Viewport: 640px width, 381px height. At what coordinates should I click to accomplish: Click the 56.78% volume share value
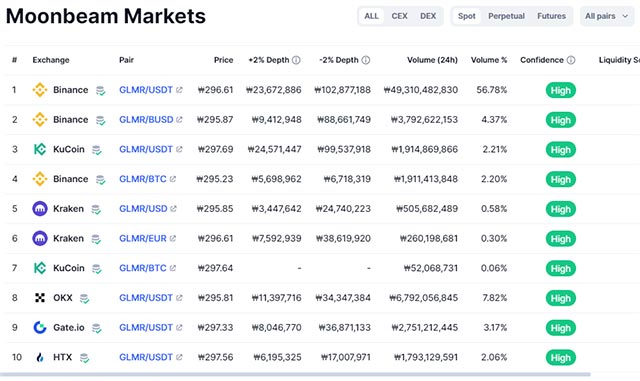tap(492, 90)
